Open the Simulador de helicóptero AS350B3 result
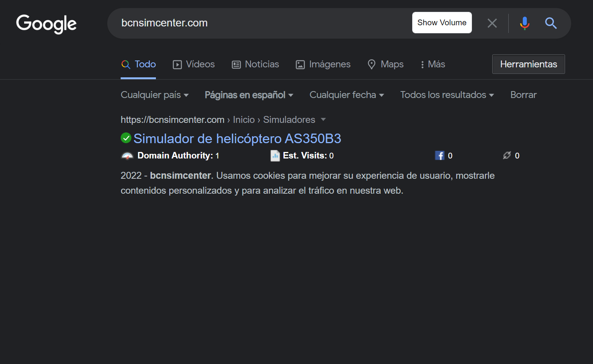This screenshot has width=593, height=364. point(237,139)
